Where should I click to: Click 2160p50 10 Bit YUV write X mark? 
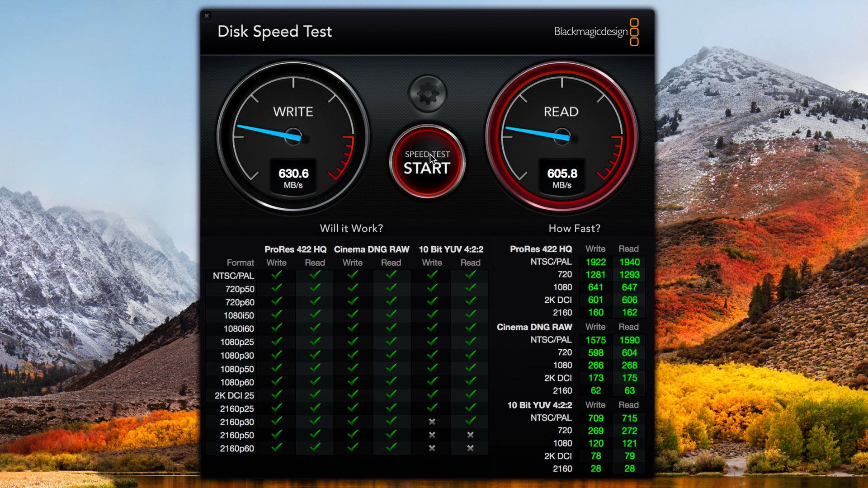click(x=432, y=435)
